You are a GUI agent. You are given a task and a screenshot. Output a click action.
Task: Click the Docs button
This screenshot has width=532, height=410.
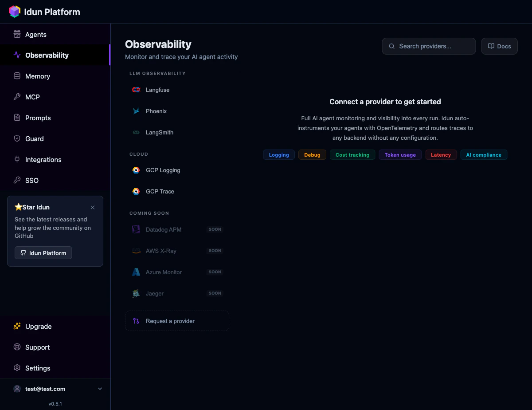tap(499, 46)
